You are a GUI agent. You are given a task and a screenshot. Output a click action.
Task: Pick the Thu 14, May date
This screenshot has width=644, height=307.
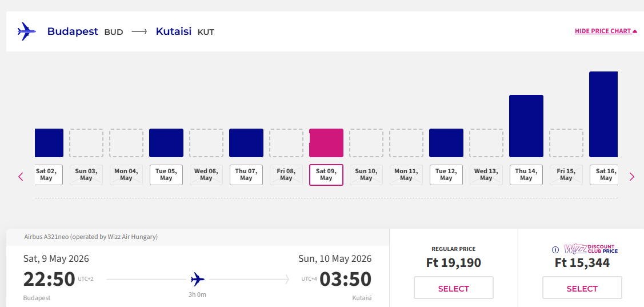coord(526,175)
